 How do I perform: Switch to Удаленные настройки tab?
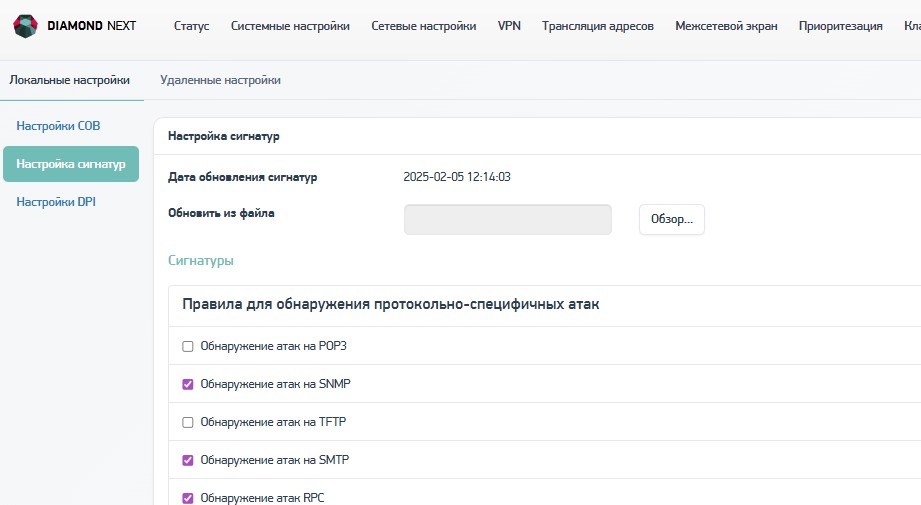[220, 80]
